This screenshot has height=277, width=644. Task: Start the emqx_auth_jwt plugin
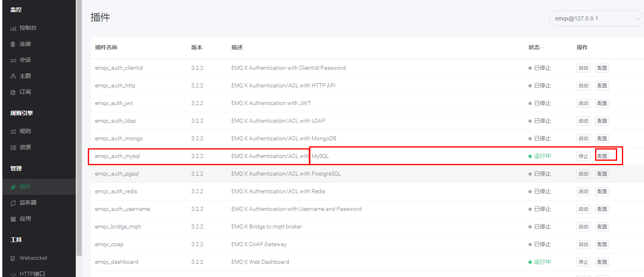pos(583,103)
